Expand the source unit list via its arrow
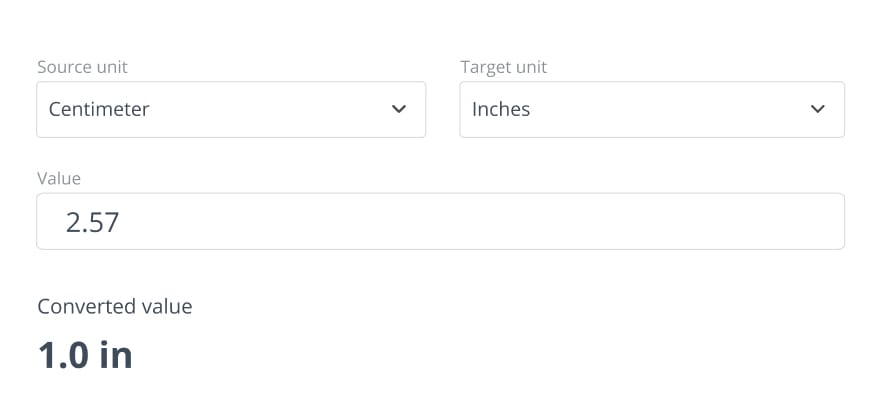Viewport: 882px width, 398px height. (x=399, y=109)
